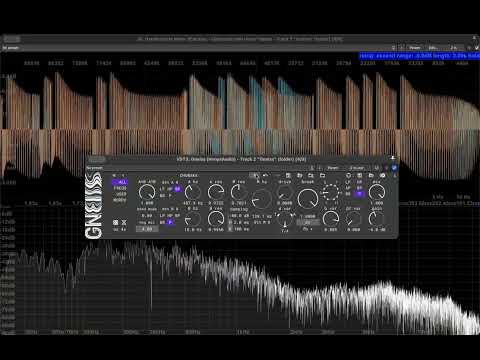Click the floppy save icon left of break label
480x360 pixels.
coord(288,175)
